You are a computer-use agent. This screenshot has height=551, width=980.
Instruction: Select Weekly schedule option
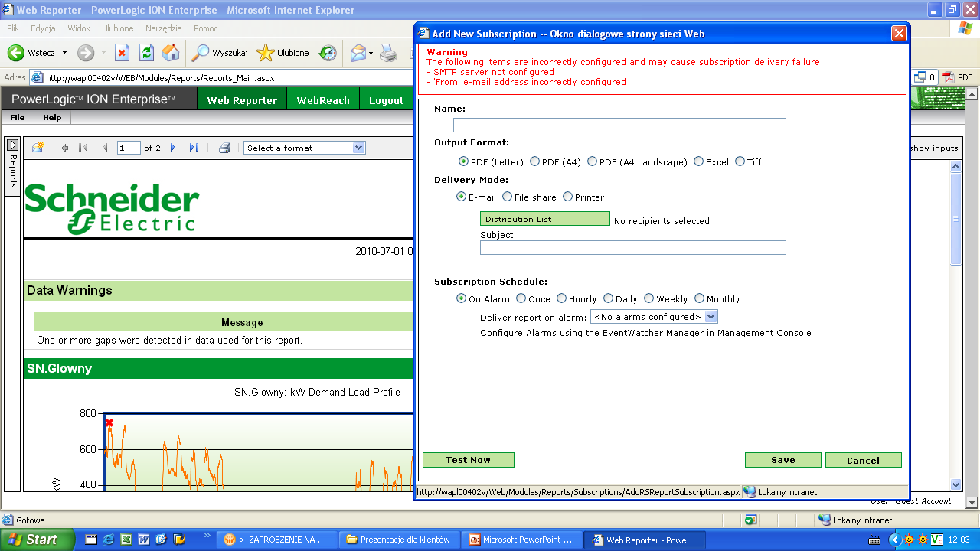tap(649, 298)
